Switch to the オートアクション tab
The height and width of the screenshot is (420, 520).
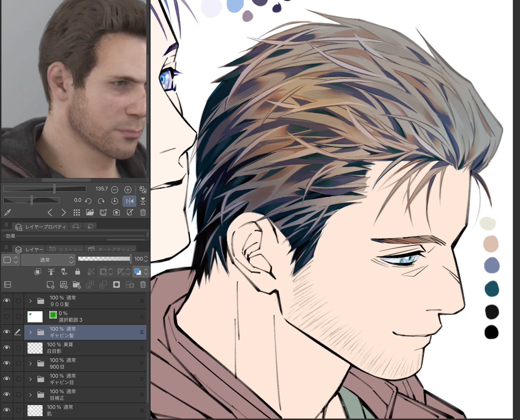coord(110,249)
